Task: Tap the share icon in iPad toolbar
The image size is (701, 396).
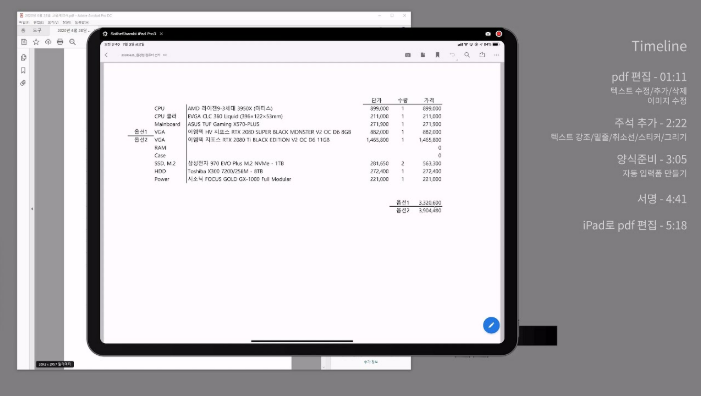Action: pos(482,55)
